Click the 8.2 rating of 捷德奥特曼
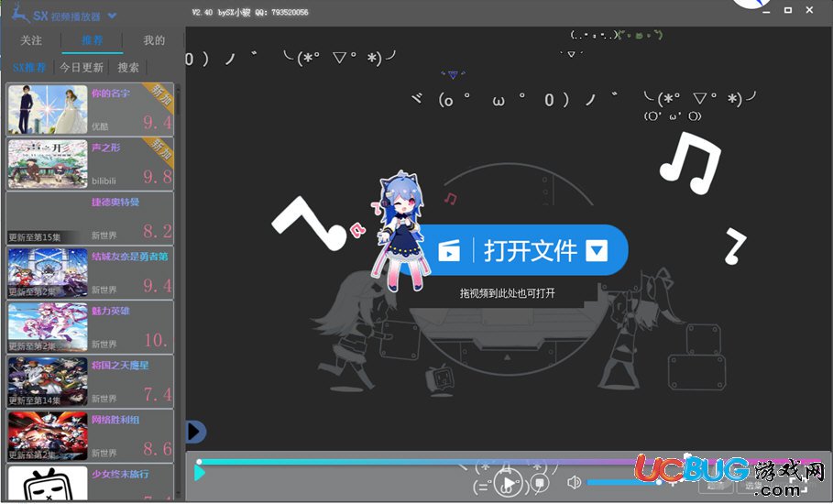This screenshot has width=833, height=504. pos(158,231)
